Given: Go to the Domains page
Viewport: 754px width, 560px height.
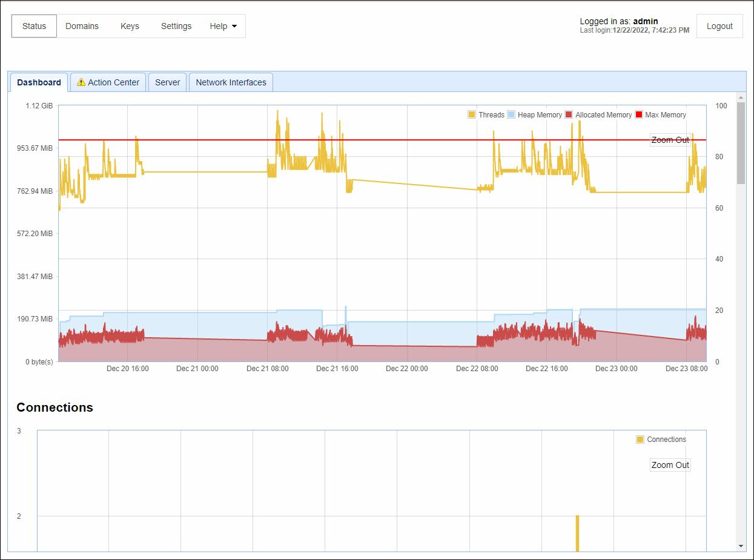Looking at the screenshot, I should coord(82,26).
